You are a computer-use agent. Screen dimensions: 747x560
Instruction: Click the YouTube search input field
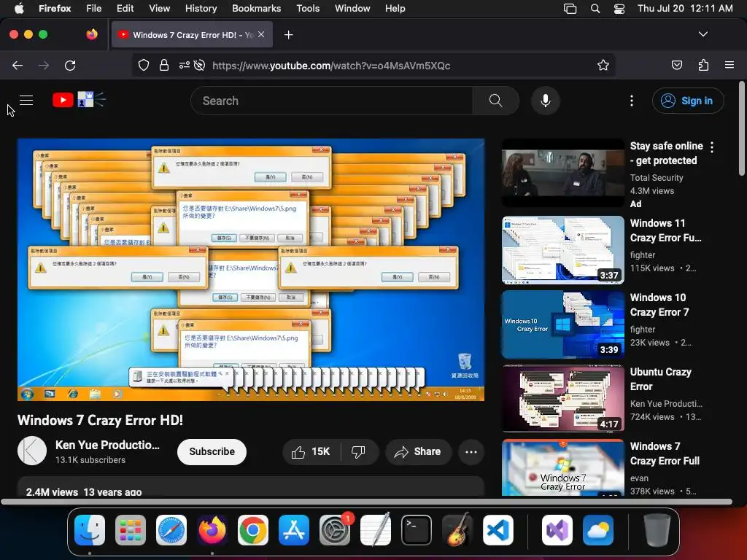click(332, 101)
